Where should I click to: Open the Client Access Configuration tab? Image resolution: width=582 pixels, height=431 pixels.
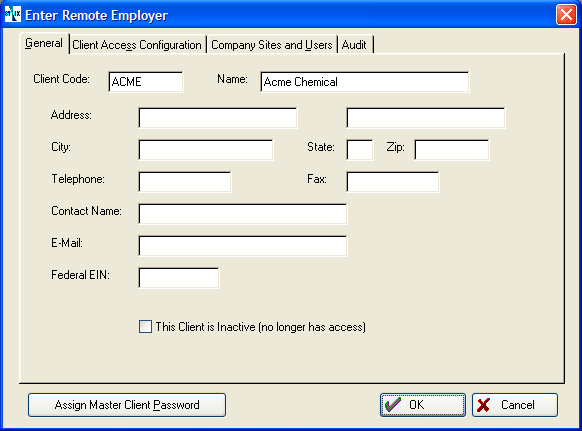point(137,45)
